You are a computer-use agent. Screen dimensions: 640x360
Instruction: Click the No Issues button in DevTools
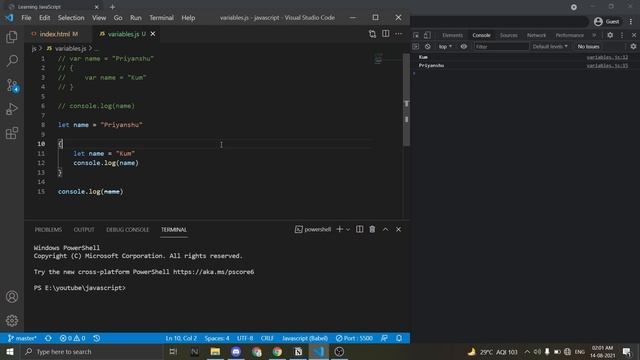pyautogui.click(x=588, y=47)
